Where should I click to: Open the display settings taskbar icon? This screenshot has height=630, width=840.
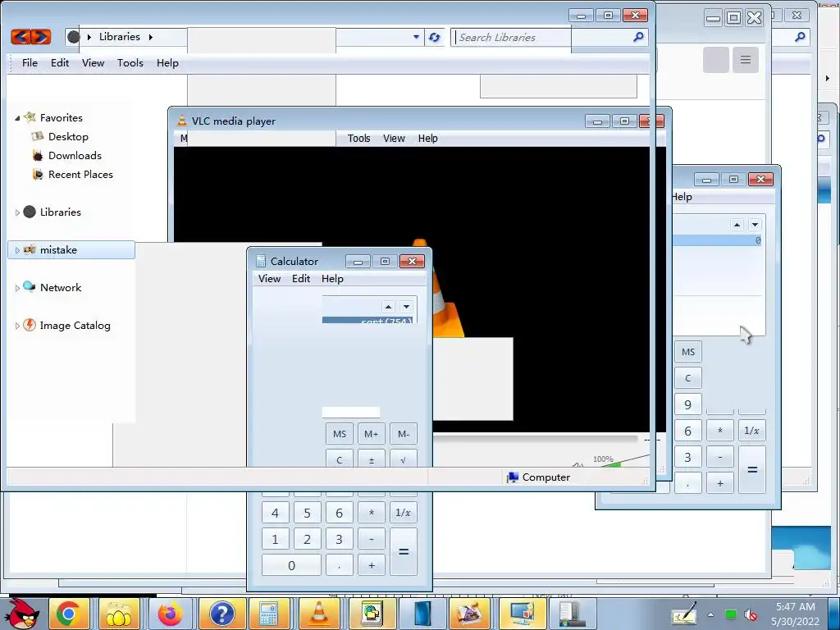pos(521,614)
